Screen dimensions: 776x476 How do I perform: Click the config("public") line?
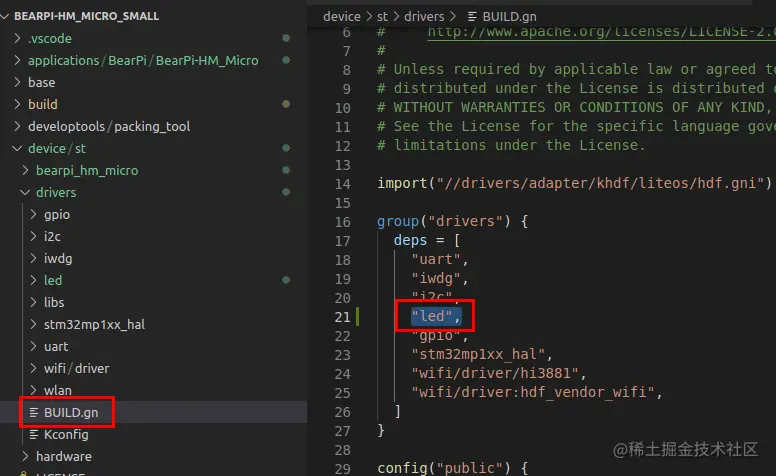pyautogui.click(x=452, y=468)
